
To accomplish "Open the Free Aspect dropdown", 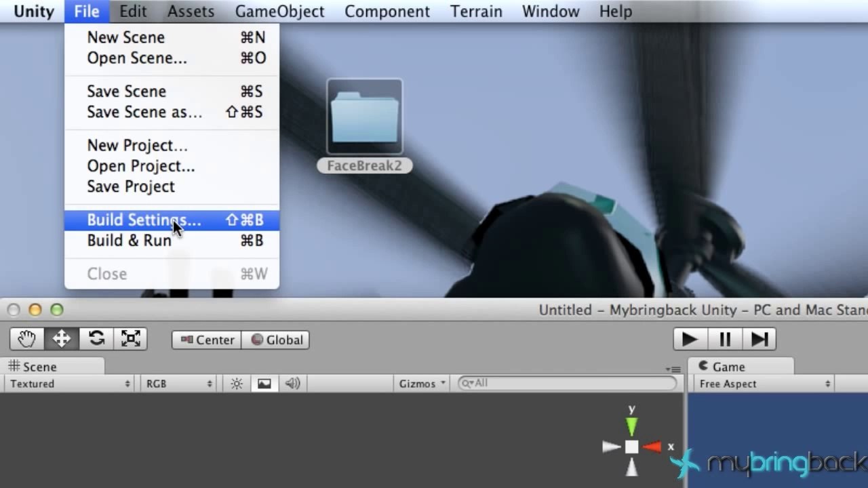I will pyautogui.click(x=765, y=384).
